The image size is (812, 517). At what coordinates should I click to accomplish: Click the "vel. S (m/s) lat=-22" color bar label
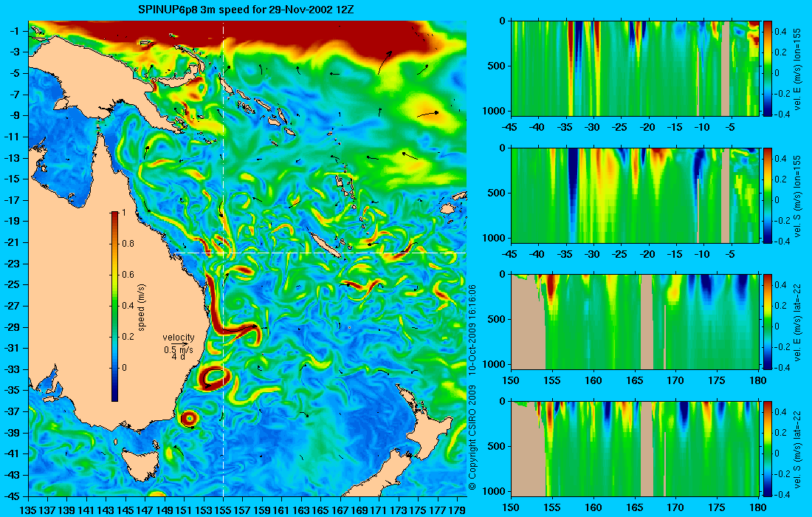click(x=797, y=449)
